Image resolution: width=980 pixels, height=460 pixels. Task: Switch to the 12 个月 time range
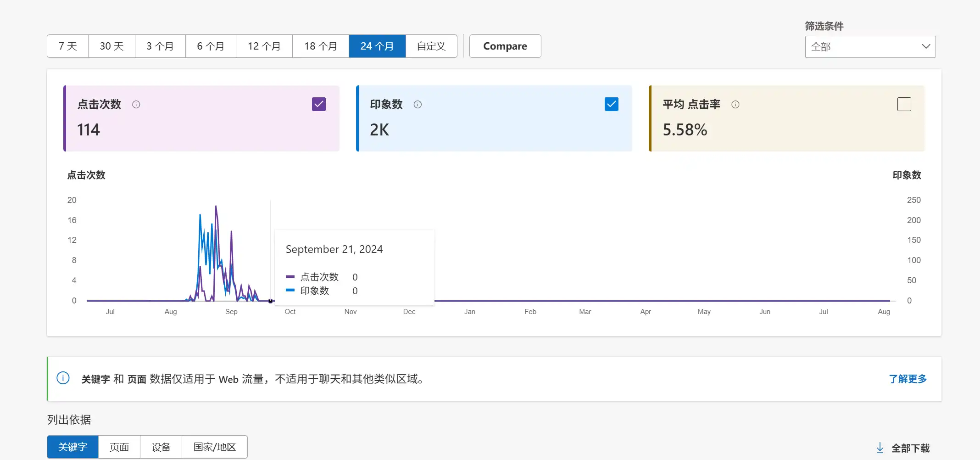pos(264,46)
